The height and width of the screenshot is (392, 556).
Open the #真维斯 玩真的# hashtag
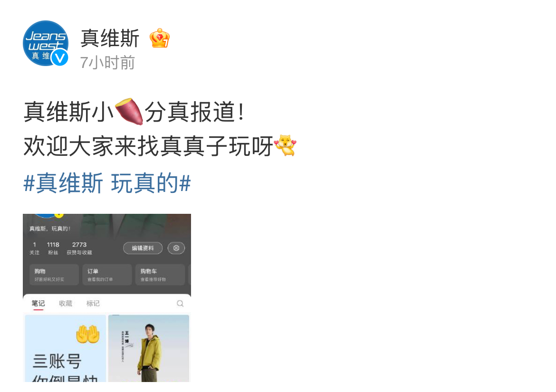pos(107,183)
